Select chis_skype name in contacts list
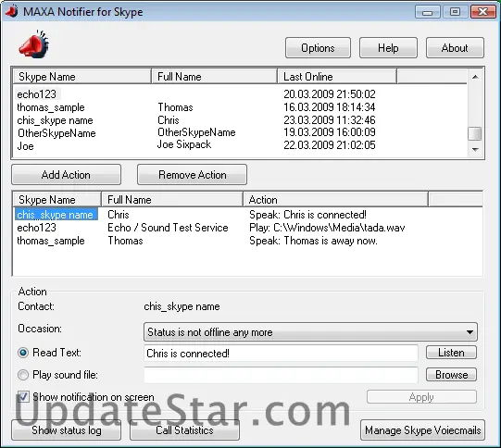The width and height of the screenshot is (501, 448). point(55,120)
